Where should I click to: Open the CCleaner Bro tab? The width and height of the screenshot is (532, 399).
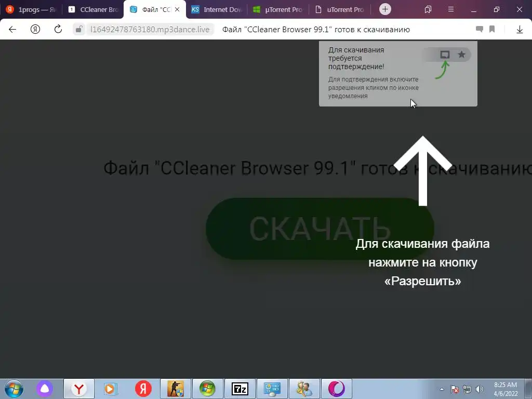click(x=92, y=9)
